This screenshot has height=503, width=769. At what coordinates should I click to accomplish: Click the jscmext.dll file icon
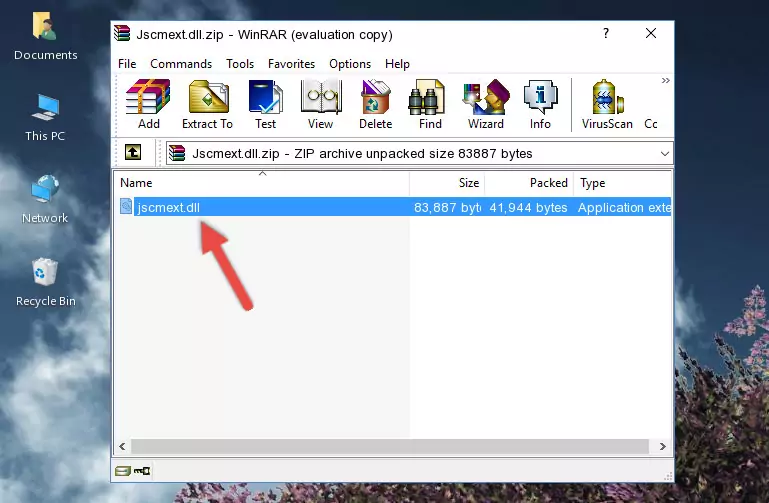pos(126,206)
